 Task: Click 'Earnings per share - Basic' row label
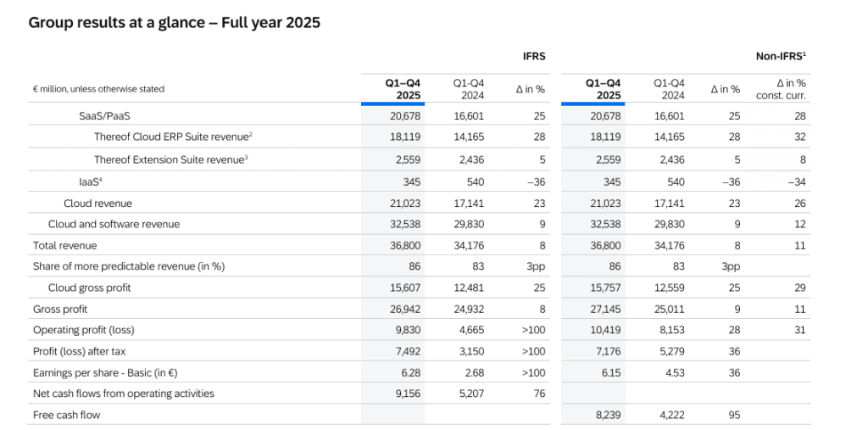click(x=105, y=372)
